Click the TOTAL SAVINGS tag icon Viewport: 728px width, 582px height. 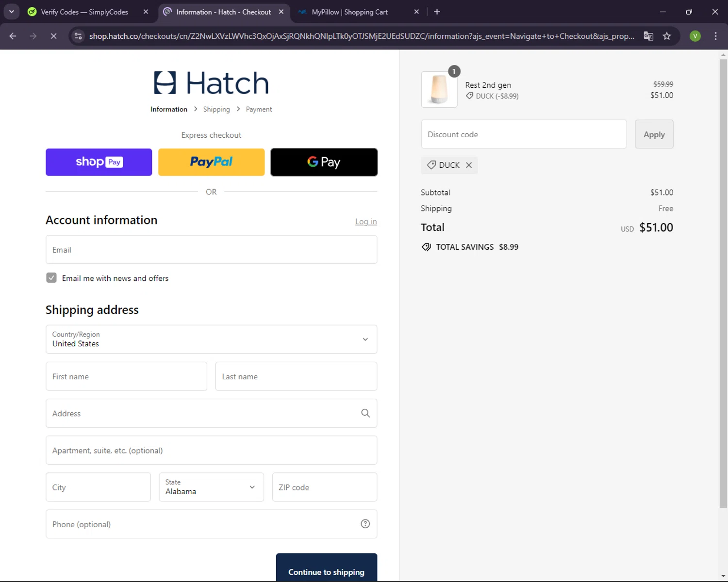pos(426,247)
